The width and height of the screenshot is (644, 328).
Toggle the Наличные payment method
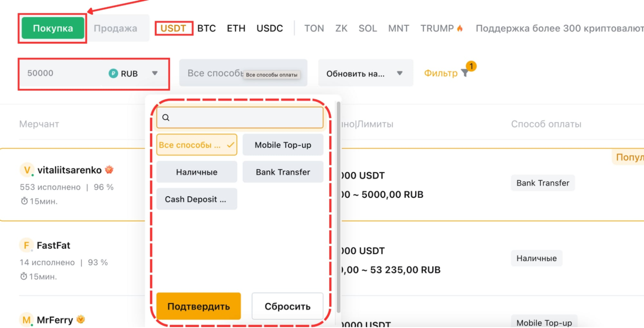click(197, 172)
